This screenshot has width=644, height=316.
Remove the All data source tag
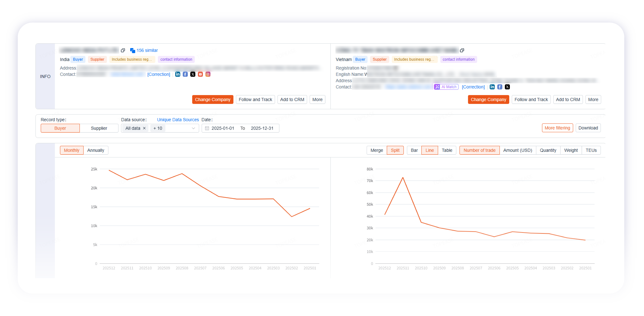pyautogui.click(x=144, y=128)
